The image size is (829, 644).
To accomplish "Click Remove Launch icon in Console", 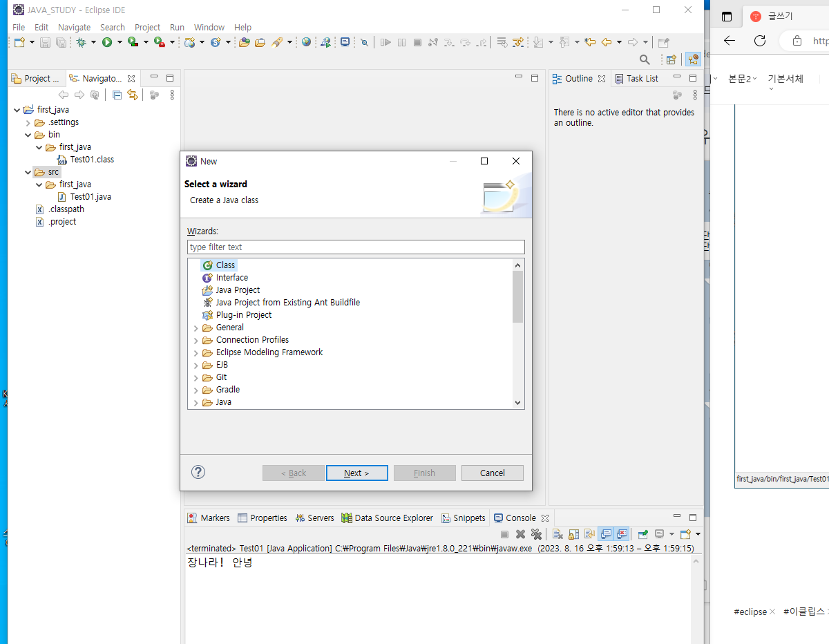I will click(x=520, y=534).
